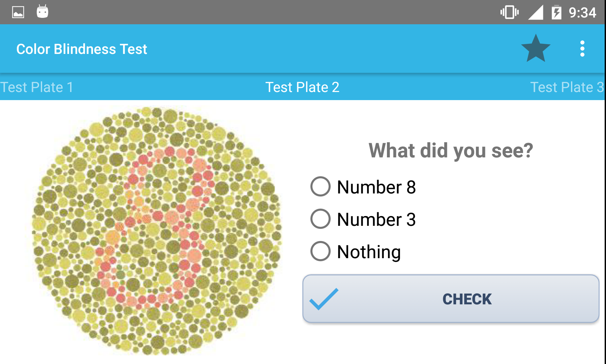Click the blue checkmark icon
The height and width of the screenshot is (364, 606).
[x=324, y=299]
